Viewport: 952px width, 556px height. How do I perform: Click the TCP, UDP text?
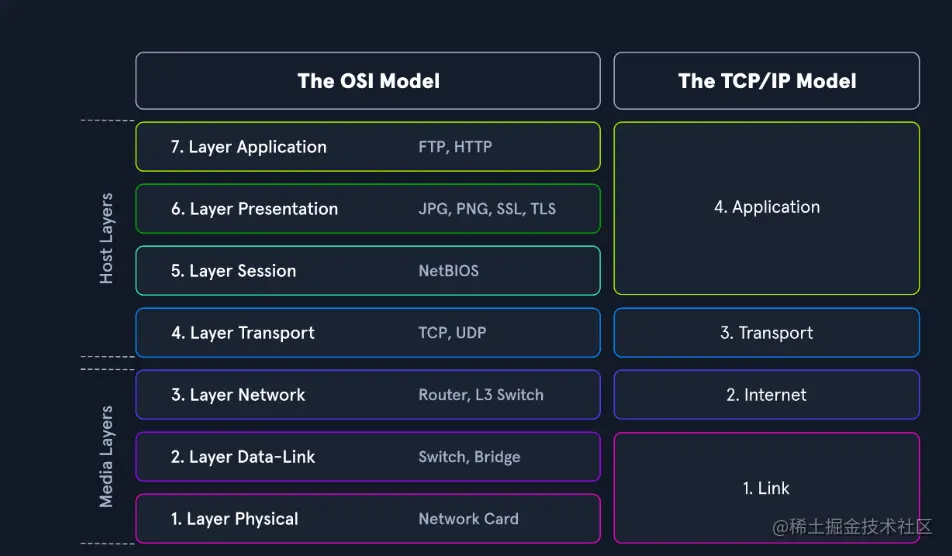click(452, 333)
